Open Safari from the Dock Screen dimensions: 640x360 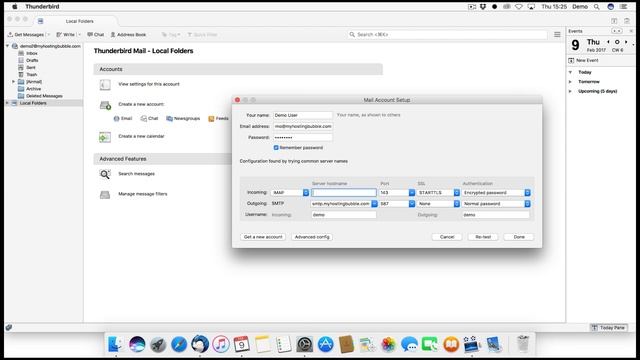(x=179, y=344)
